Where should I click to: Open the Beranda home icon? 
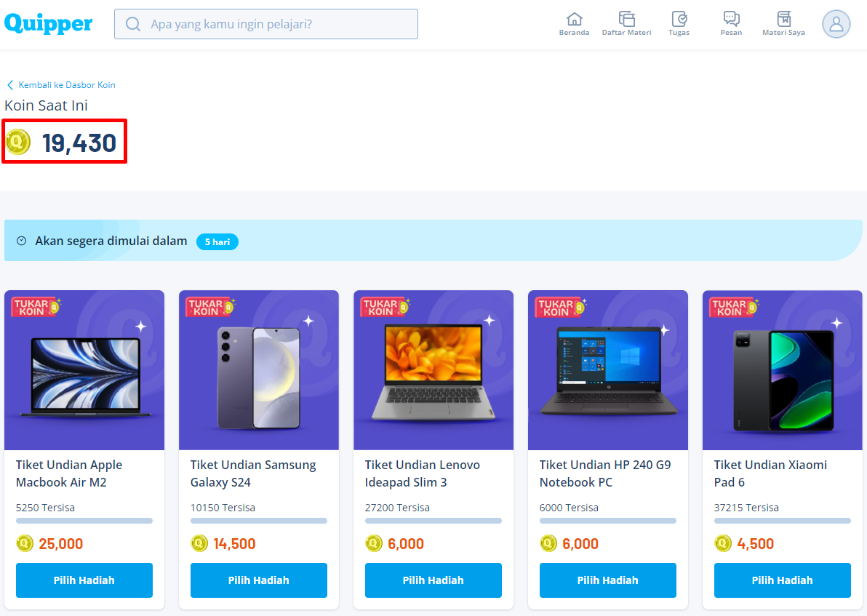[574, 20]
